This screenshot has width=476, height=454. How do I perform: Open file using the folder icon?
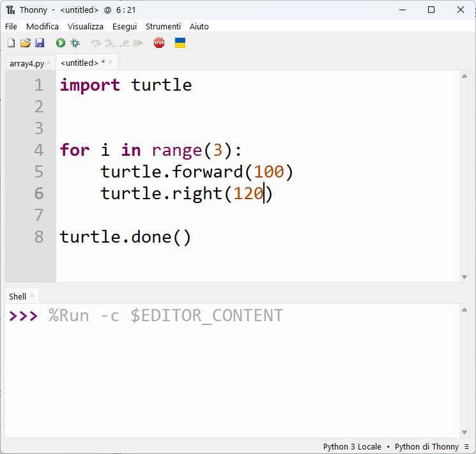tap(26, 43)
